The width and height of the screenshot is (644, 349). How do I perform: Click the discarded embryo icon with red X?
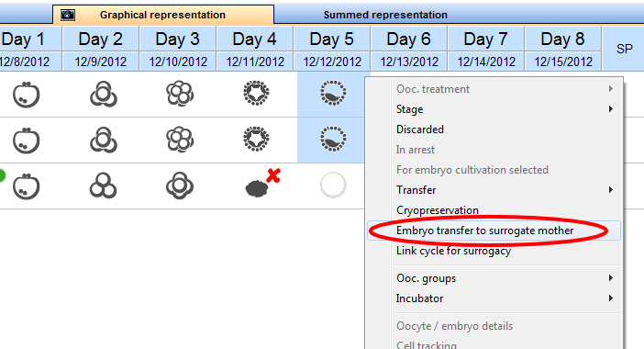click(x=263, y=184)
